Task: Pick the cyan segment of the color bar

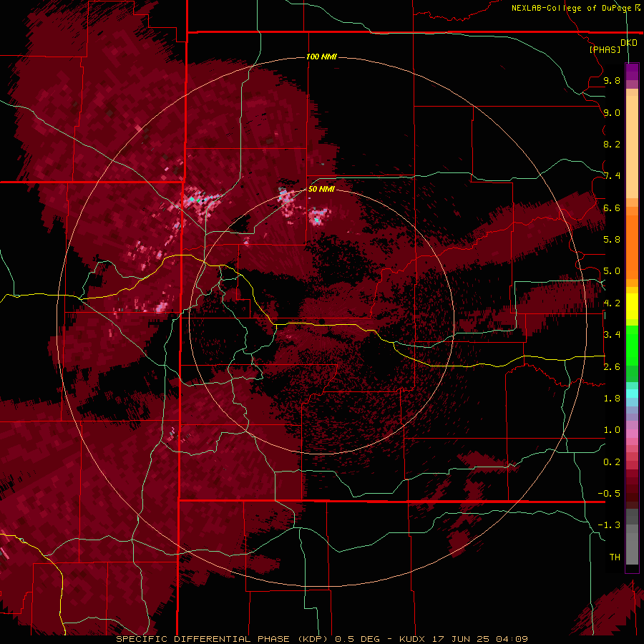Action: pos(632,394)
